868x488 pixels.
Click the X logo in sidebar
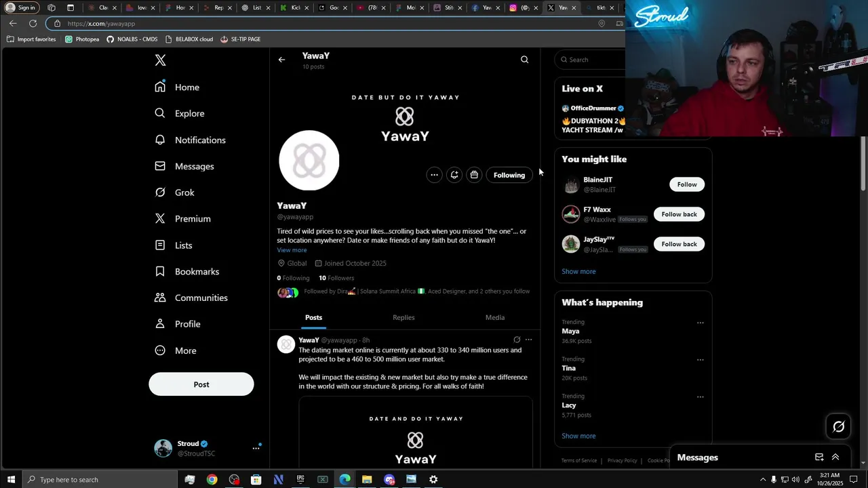tap(160, 60)
